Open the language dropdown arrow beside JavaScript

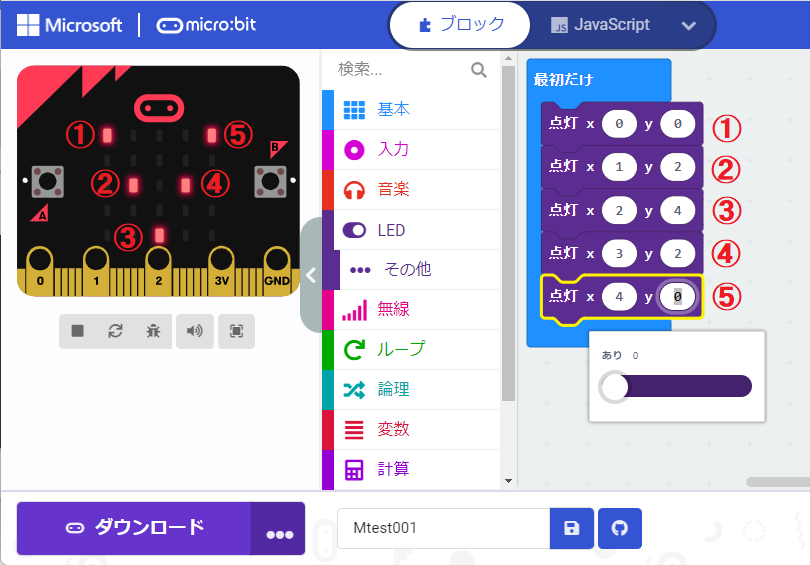(x=688, y=26)
